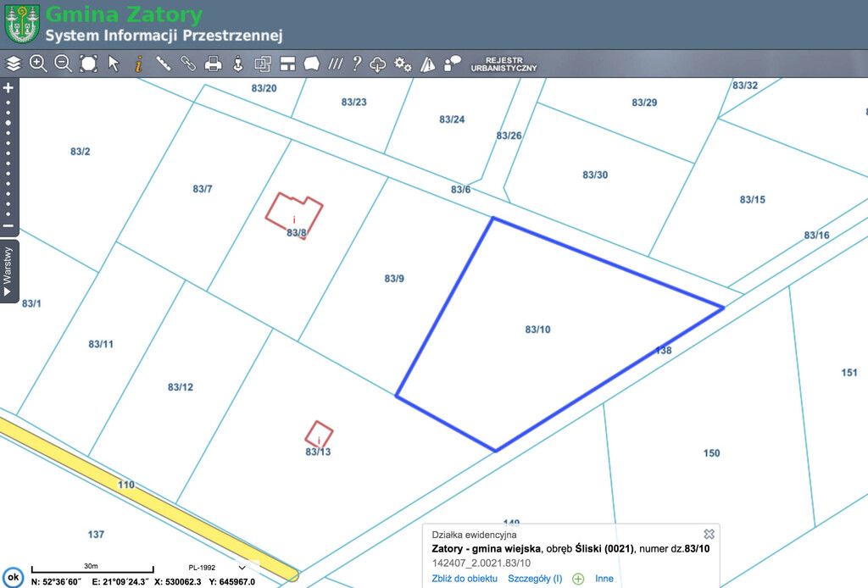Click the three slashes icon

click(x=335, y=64)
